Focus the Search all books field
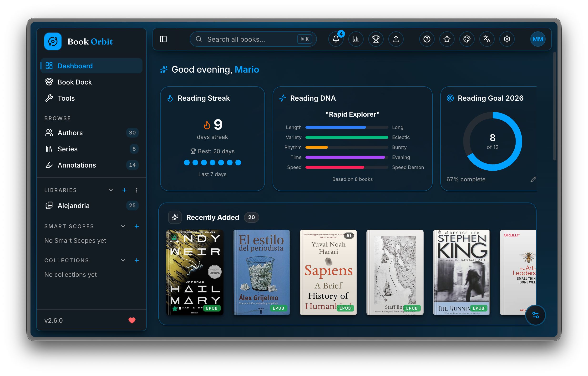This screenshot has height=376, width=588. [x=253, y=39]
